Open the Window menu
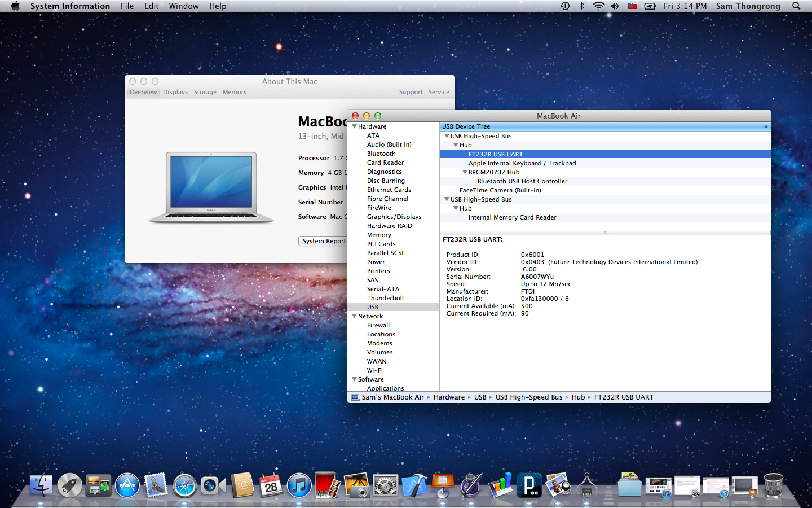This screenshot has width=812, height=508. point(184,6)
